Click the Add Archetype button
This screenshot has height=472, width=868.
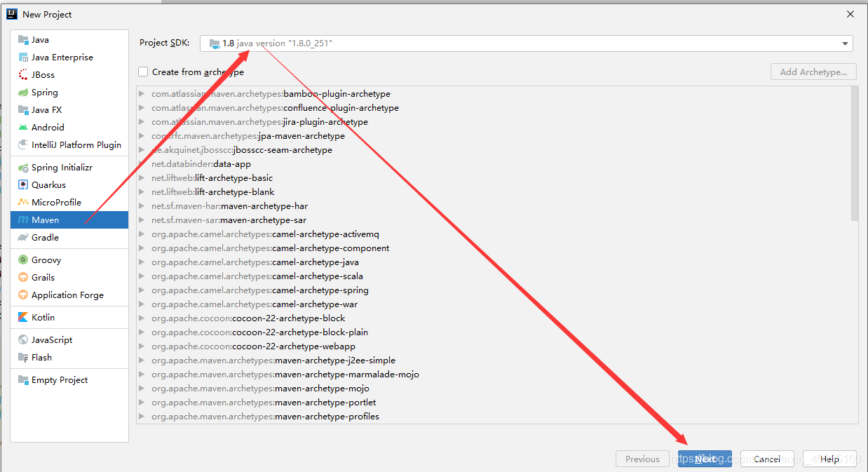tap(813, 72)
